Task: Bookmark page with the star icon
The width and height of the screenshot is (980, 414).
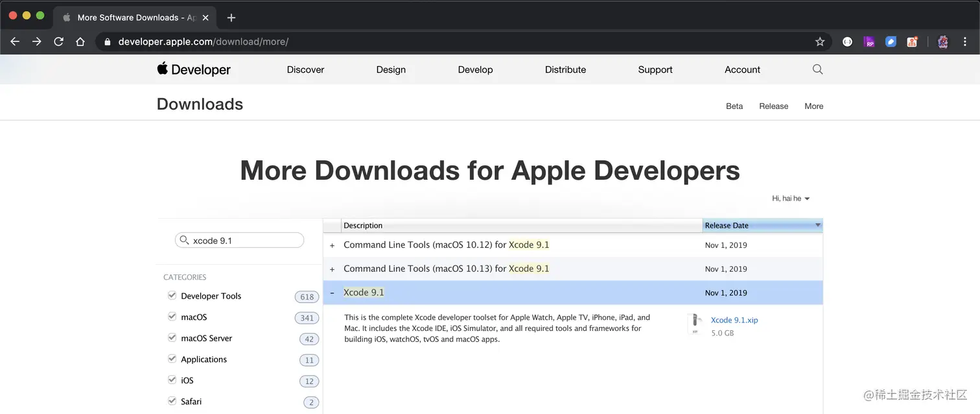Action: [820, 42]
